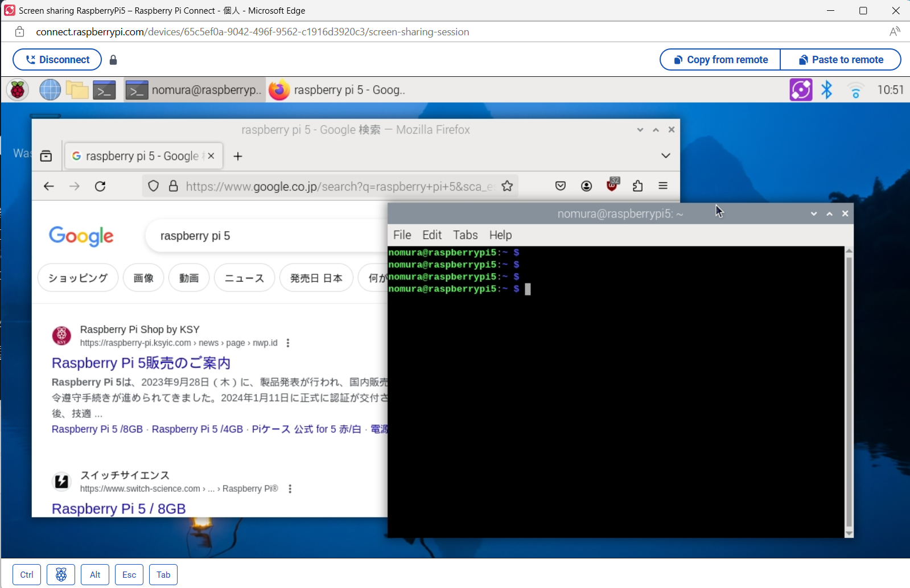
Task: Open the Wi-Fi network menu in the Pi panel
Action: click(x=855, y=90)
